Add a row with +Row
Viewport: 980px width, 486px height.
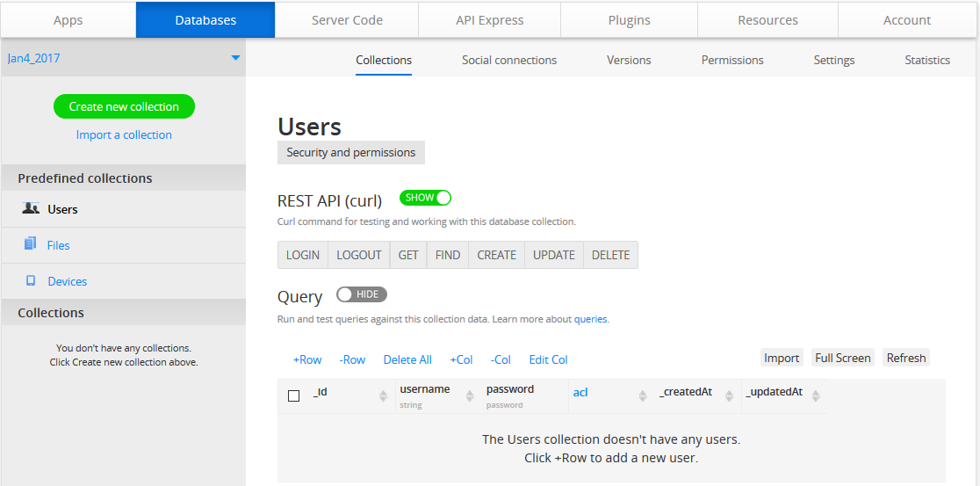(307, 359)
